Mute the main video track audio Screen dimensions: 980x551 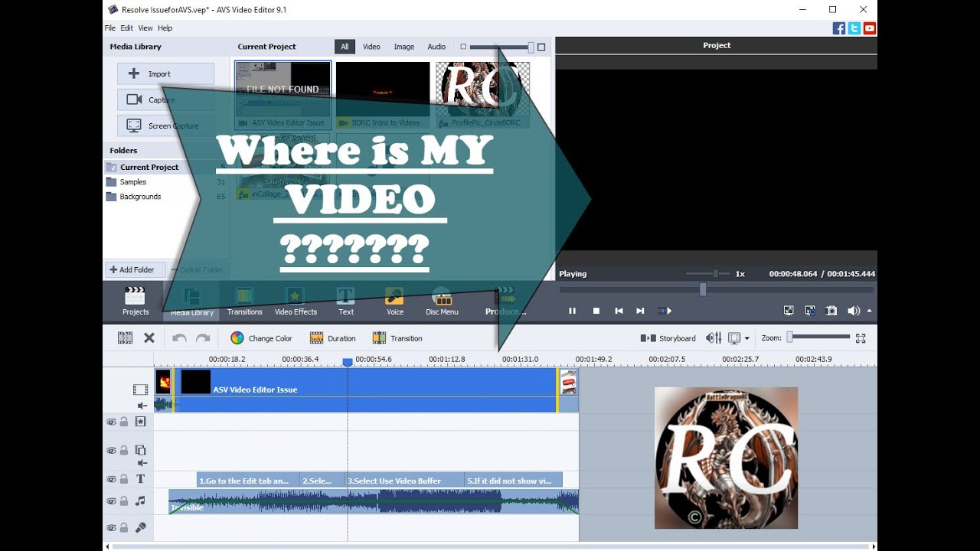[142, 406]
